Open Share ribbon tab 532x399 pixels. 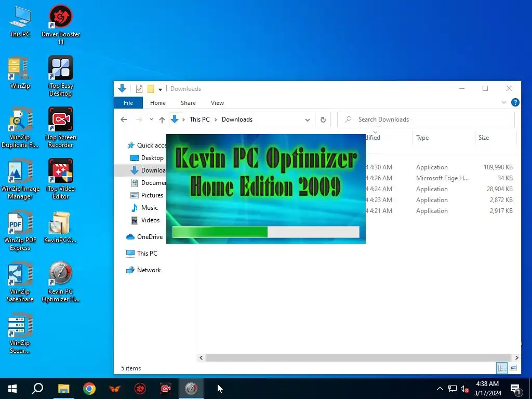pos(188,103)
